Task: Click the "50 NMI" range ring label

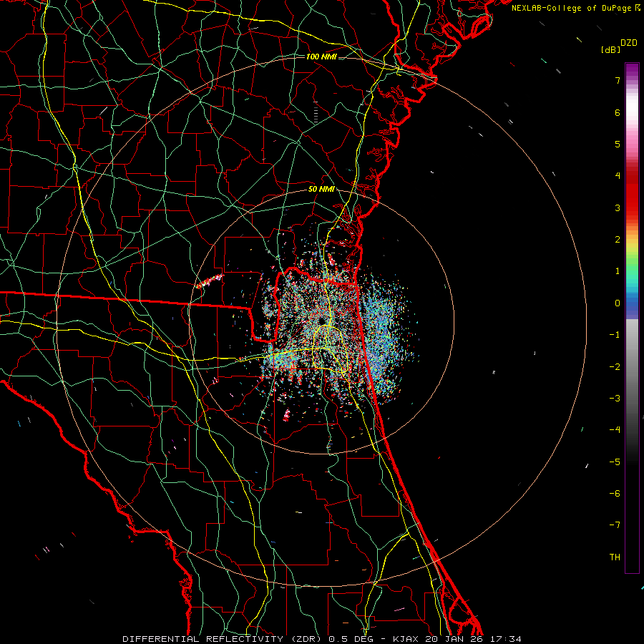Action: tap(321, 189)
